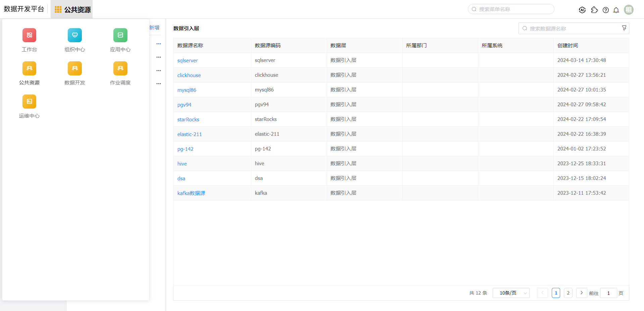Toggle the 公共资源 app grid menu

(x=72, y=10)
